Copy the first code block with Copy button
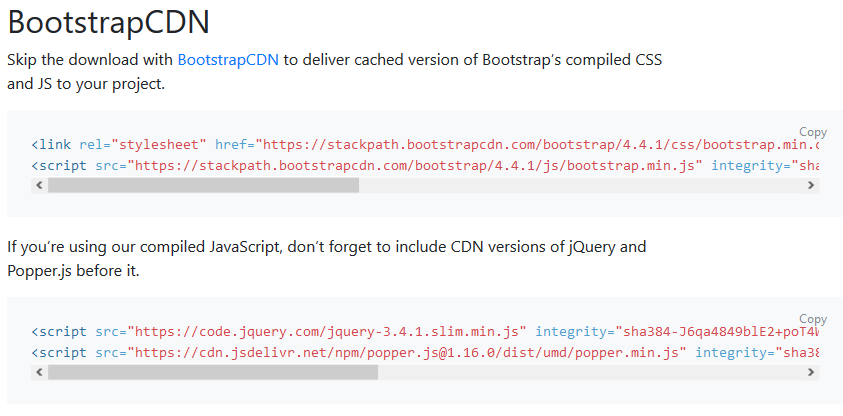The image size is (843, 416). click(812, 132)
